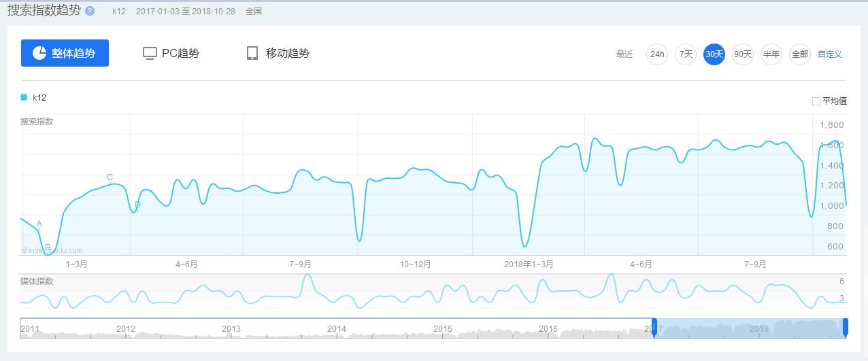The height and width of the screenshot is (361, 868).
Task: Click news marker D on the chart
Action: [137, 205]
